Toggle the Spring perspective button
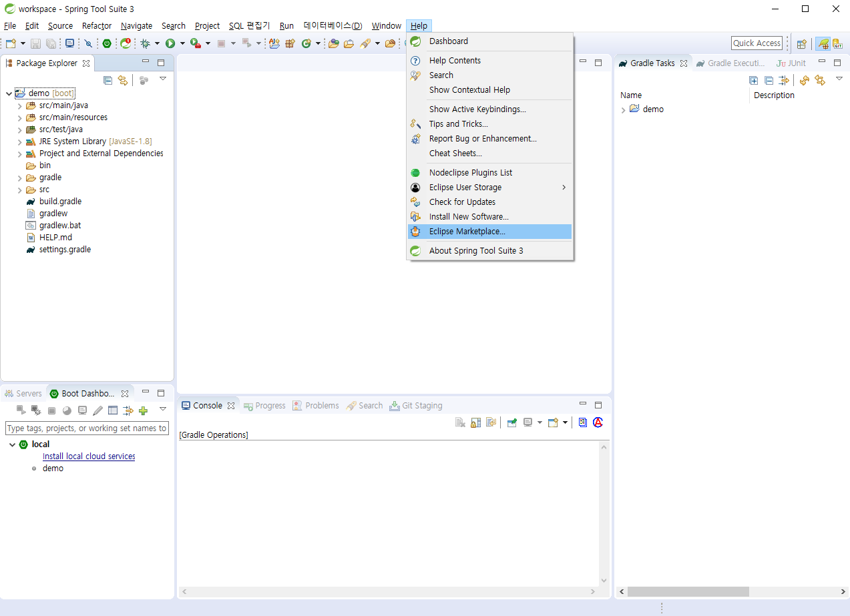The image size is (850, 616). [823, 43]
